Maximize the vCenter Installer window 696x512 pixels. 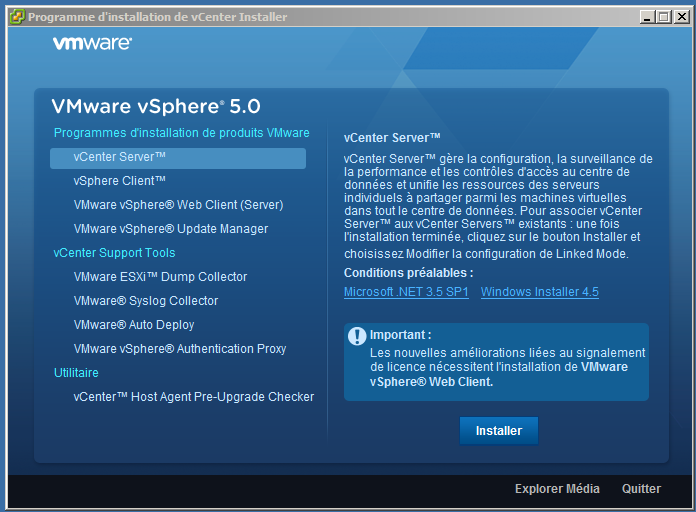pyautogui.click(x=664, y=17)
